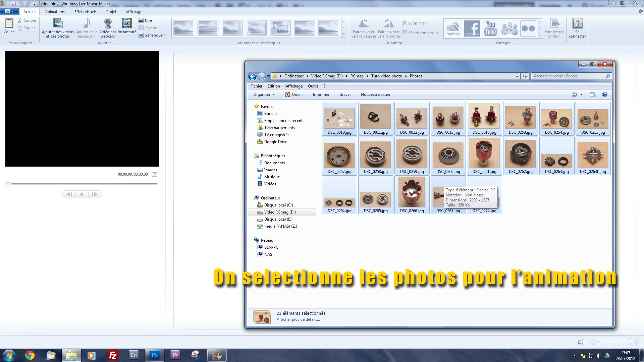Image resolution: width=644 pixels, height=362 pixels.
Task: Open Téléchargements in Favoris
Action: pyautogui.click(x=279, y=128)
